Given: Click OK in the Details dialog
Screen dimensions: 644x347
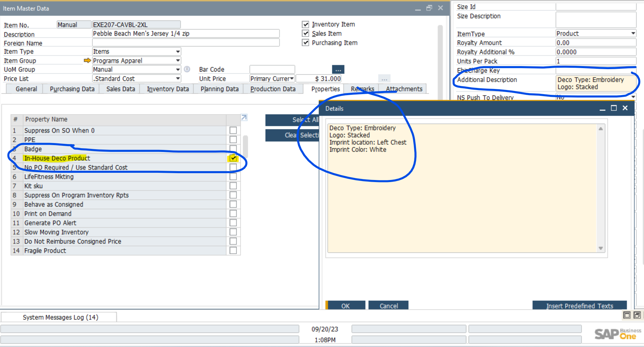Looking at the screenshot, I should click(345, 306).
